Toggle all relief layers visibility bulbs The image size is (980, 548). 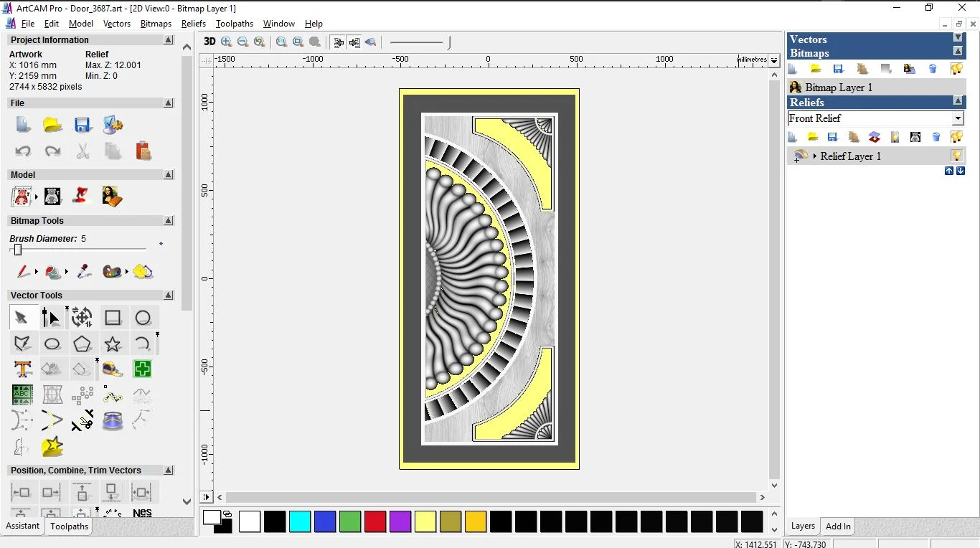pos(956,137)
